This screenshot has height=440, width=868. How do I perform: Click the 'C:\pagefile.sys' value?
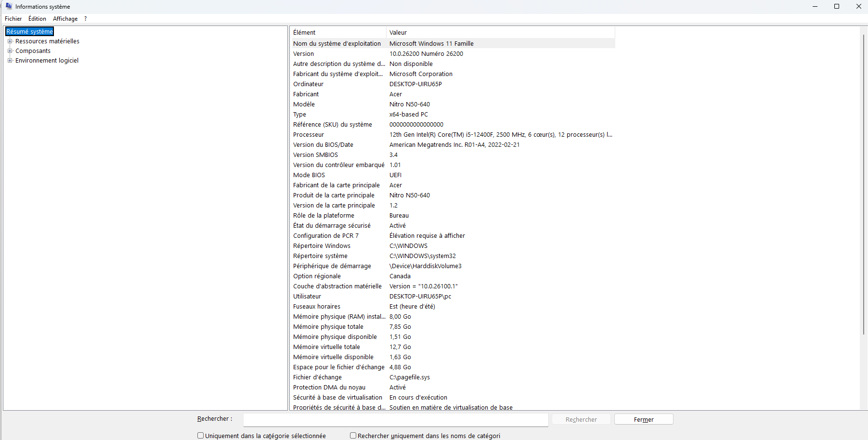pos(410,377)
